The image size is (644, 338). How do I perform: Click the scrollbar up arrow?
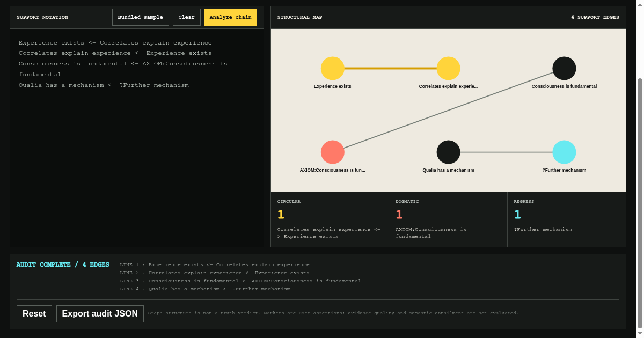pyautogui.click(x=640, y=4)
